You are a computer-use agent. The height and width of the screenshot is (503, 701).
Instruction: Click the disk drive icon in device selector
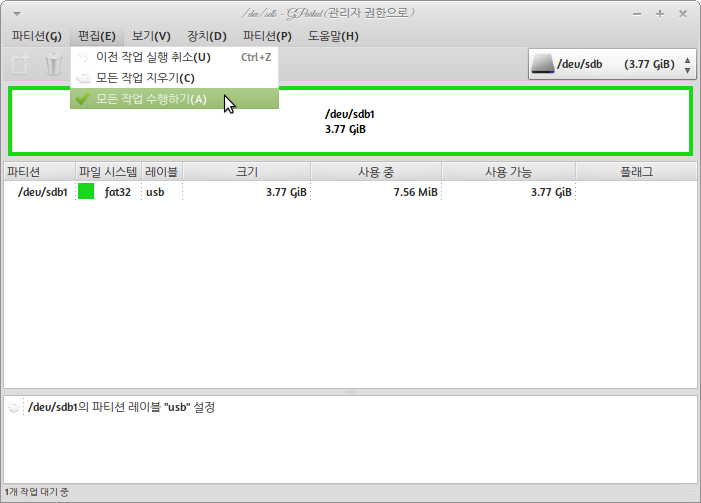[x=543, y=64]
